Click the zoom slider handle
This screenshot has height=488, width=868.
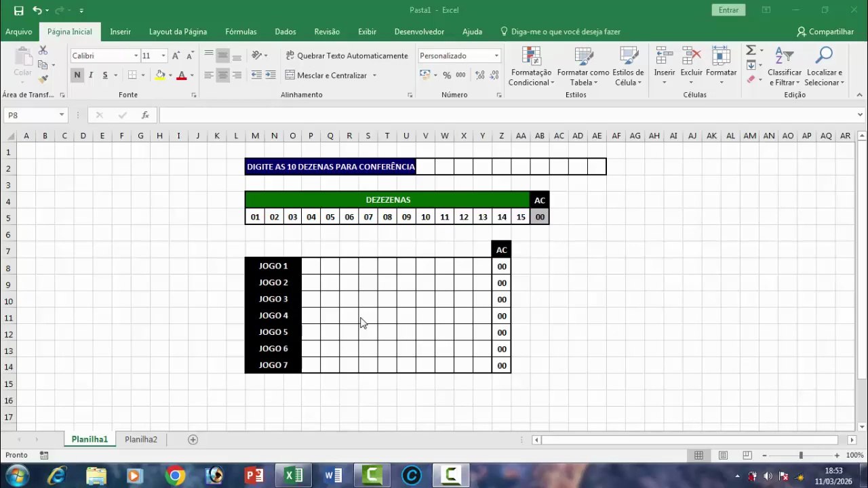(x=801, y=455)
